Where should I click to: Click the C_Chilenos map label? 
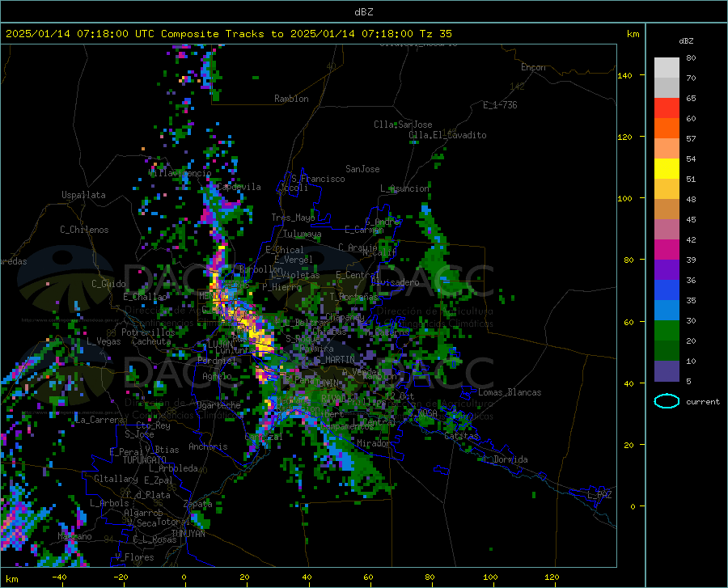click(84, 230)
